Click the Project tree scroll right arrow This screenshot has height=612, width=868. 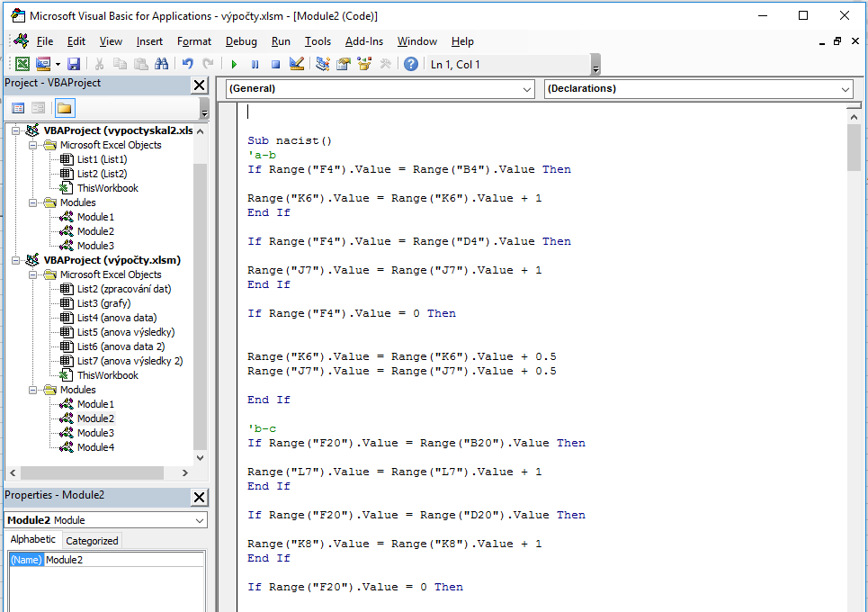point(185,473)
